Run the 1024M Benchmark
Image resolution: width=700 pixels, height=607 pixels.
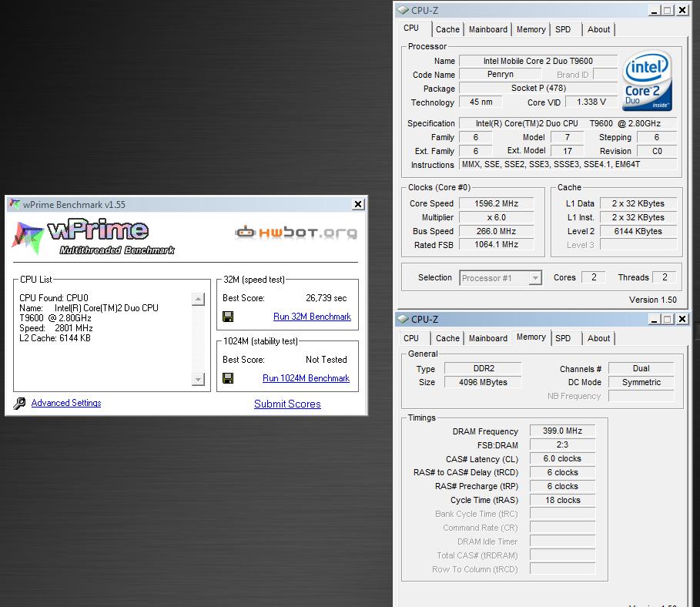pyautogui.click(x=306, y=378)
